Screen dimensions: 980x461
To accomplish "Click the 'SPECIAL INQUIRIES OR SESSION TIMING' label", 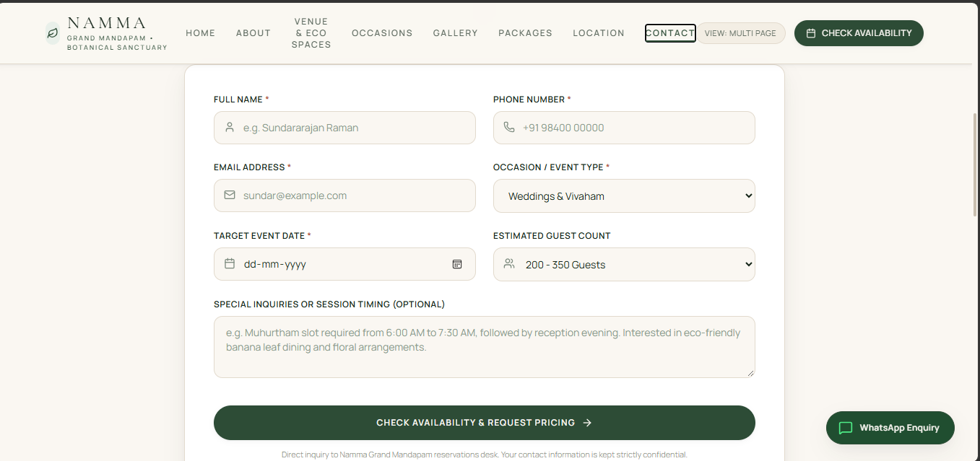I will pyautogui.click(x=329, y=304).
